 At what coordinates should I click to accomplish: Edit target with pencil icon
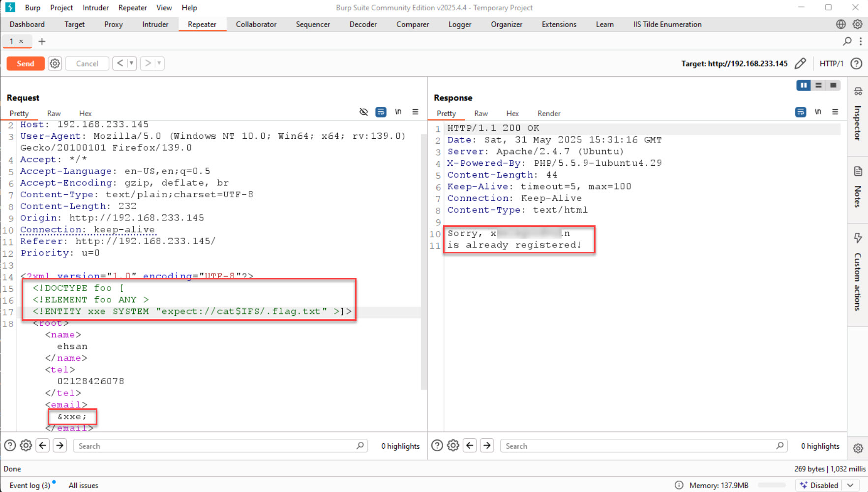[x=800, y=63]
